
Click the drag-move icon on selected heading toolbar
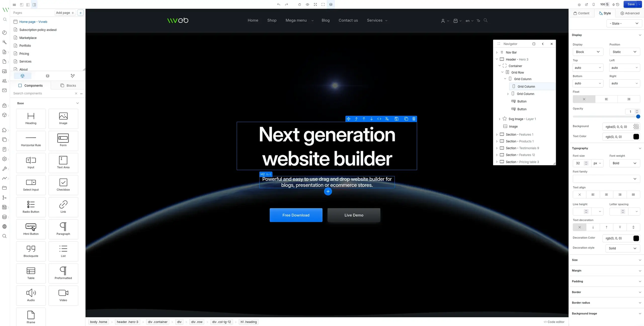coord(348,119)
